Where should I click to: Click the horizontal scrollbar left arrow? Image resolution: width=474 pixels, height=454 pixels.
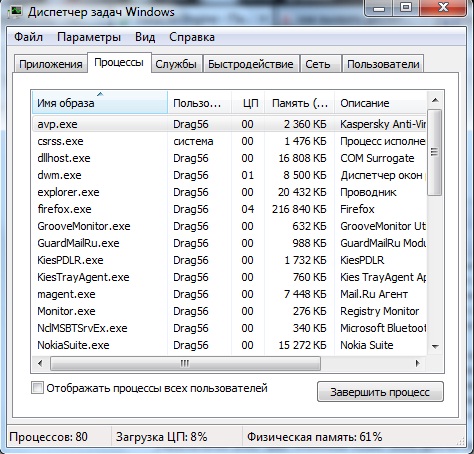pyautogui.click(x=40, y=363)
